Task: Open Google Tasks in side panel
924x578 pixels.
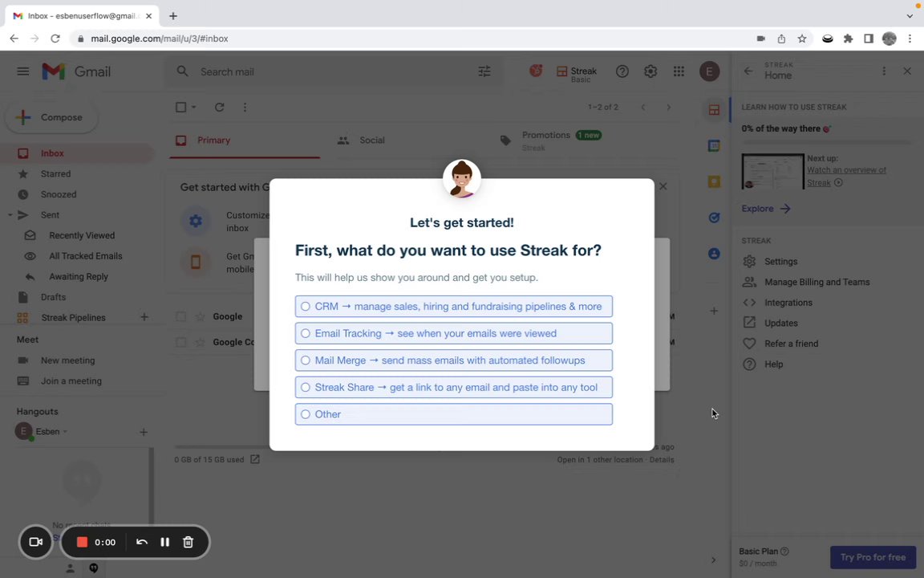Action: pos(714,218)
